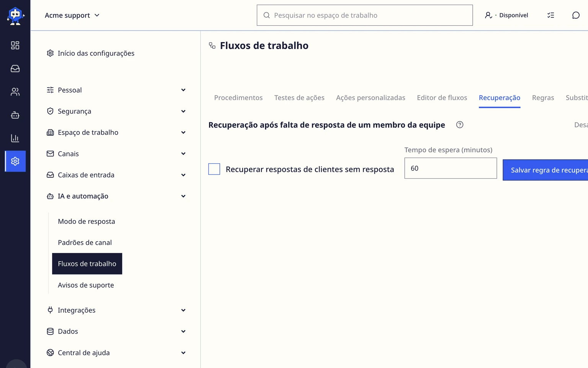Click the Fluxos de trabalho heading icon
Image resolution: width=588 pixels, height=368 pixels.
pyautogui.click(x=212, y=46)
